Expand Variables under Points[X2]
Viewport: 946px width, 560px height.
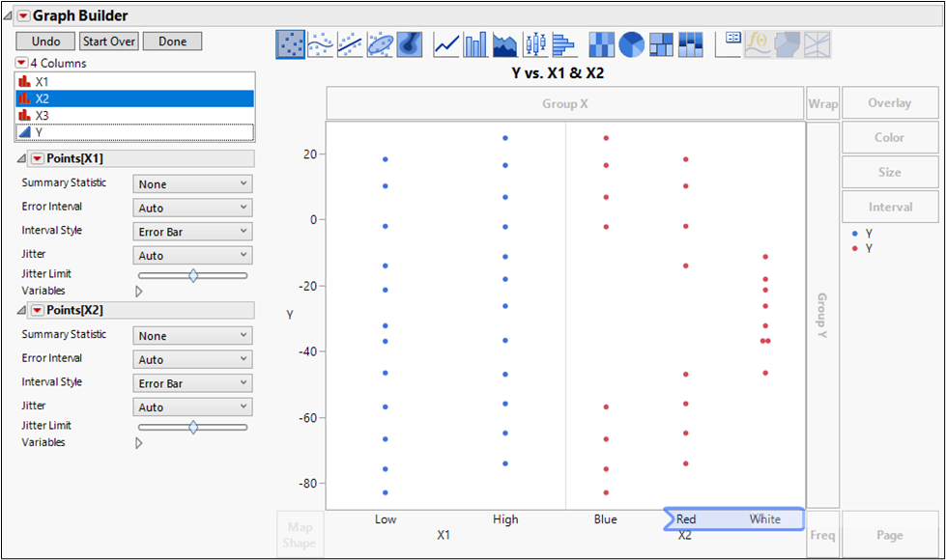139,443
